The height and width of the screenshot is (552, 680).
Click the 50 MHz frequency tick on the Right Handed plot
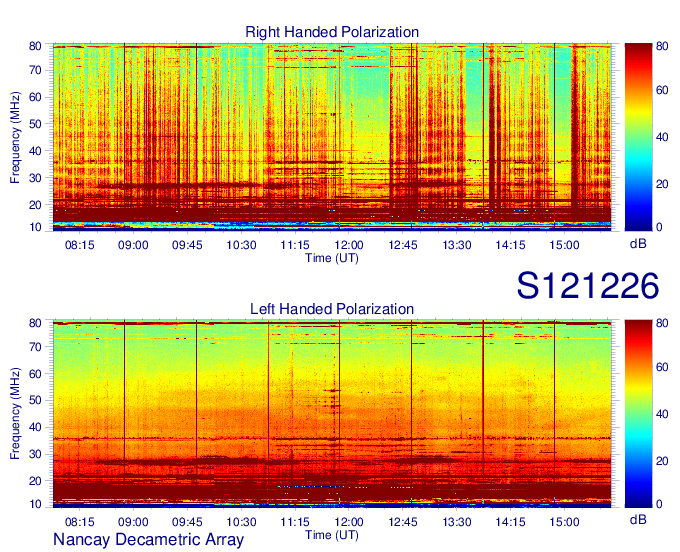click(x=35, y=124)
